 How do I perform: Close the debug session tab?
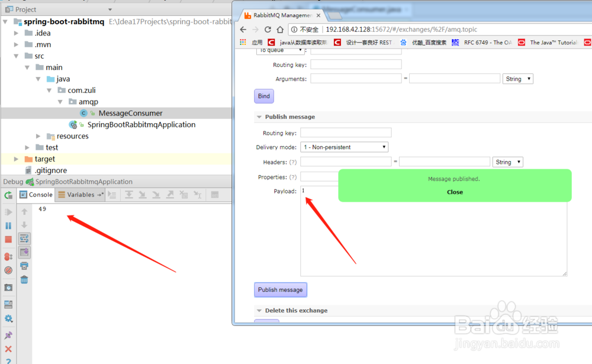[8, 349]
